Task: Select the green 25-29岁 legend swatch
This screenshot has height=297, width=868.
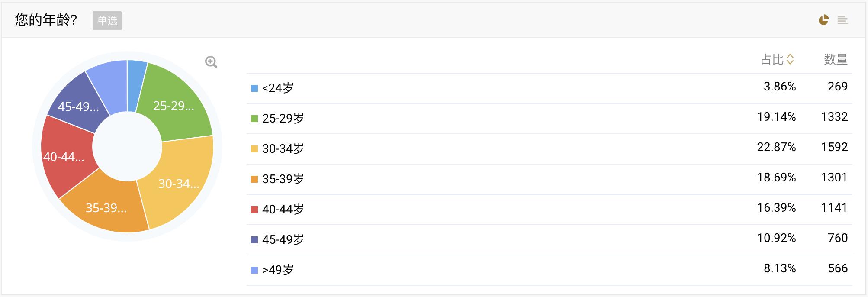Action: (x=254, y=119)
